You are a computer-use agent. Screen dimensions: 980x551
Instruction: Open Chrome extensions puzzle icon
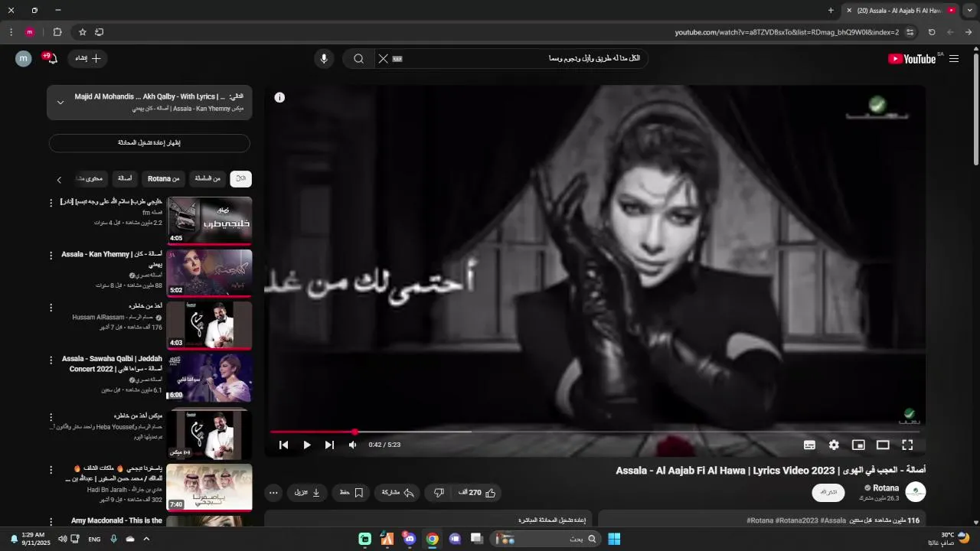(57, 32)
